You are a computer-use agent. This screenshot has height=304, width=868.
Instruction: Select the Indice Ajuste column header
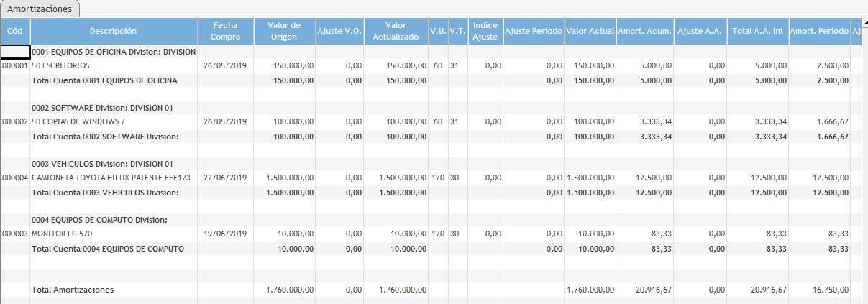tap(485, 31)
